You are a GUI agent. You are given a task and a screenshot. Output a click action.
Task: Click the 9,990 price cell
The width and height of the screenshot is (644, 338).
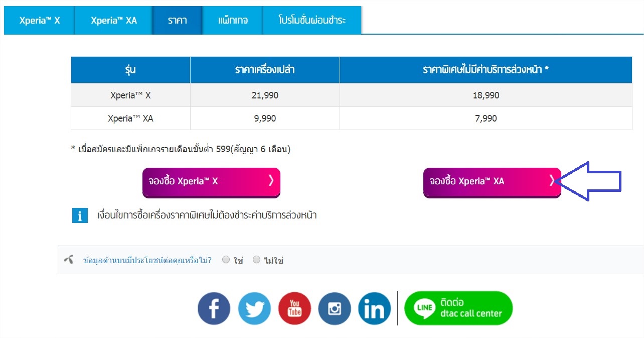[265, 119]
